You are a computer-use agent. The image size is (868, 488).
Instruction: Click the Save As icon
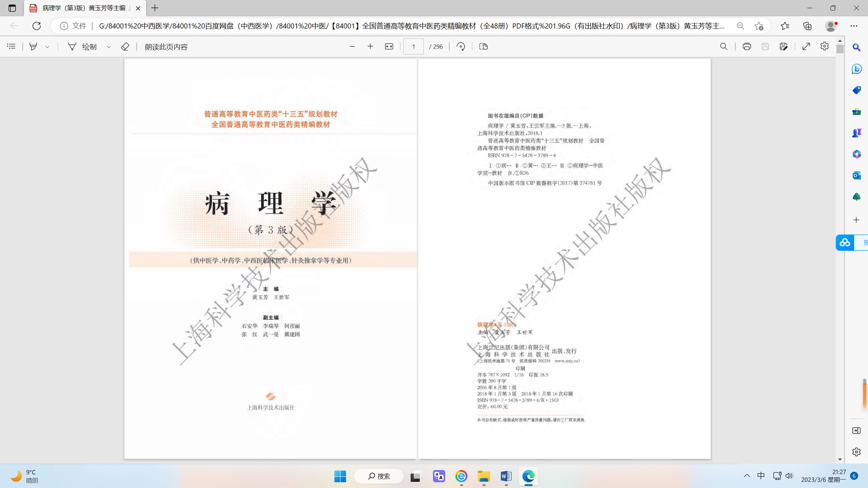click(783, 46)
